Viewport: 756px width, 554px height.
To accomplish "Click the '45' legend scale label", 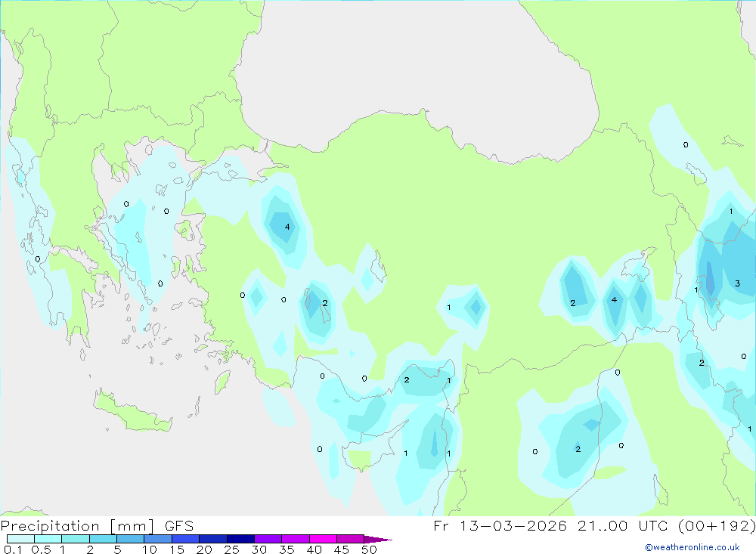I will [x=342, y=549].
